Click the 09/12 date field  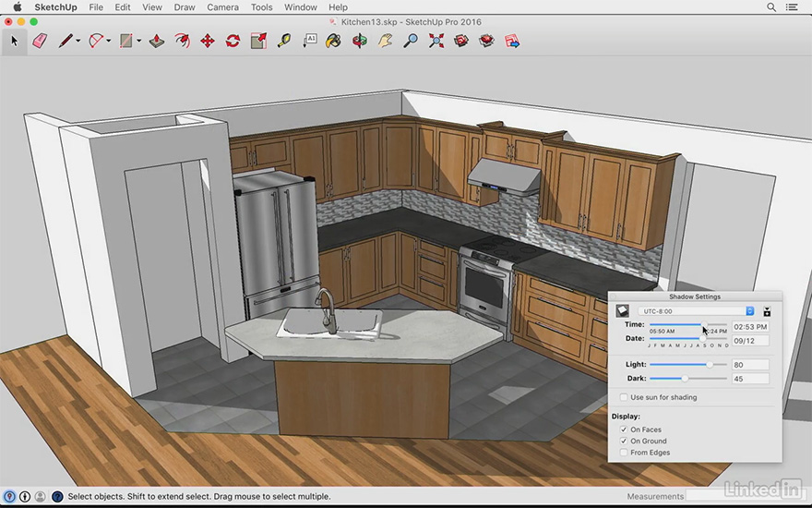(750, 341)
